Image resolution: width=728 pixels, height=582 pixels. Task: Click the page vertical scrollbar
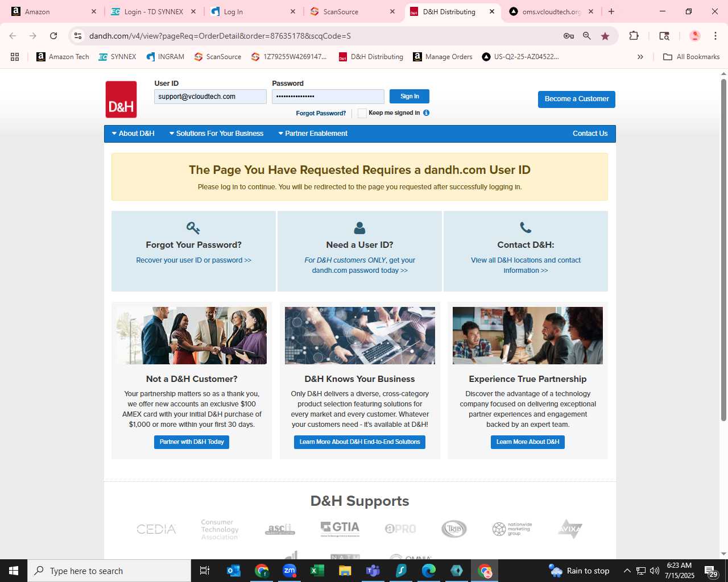[723, 250]
